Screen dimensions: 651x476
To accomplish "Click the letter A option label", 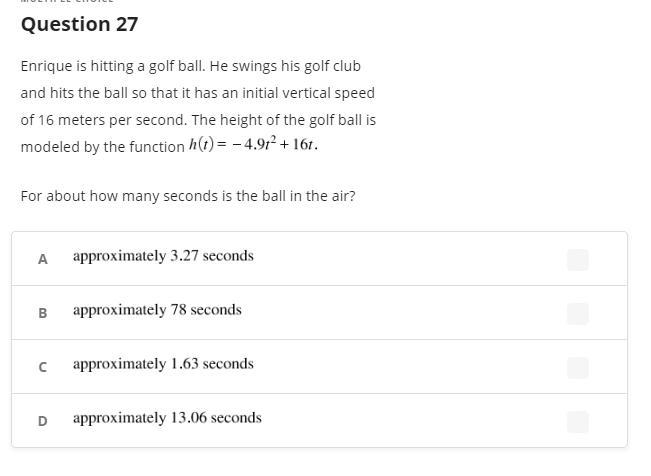I will pos(42,259).
